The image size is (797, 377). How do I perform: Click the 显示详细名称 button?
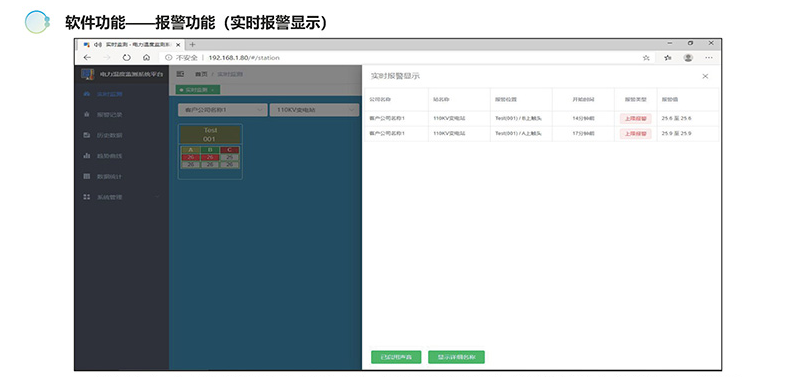(x=456, y=357)
